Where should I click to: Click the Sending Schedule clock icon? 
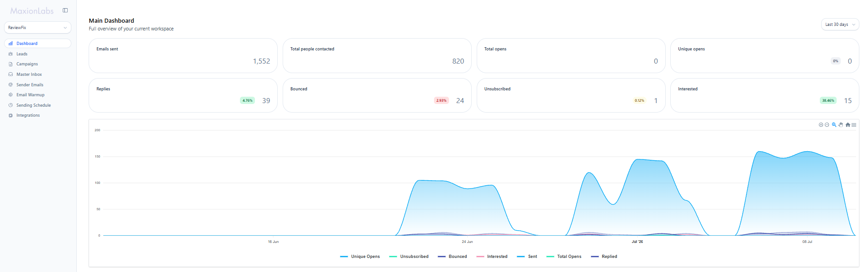[x=10, y=105]
